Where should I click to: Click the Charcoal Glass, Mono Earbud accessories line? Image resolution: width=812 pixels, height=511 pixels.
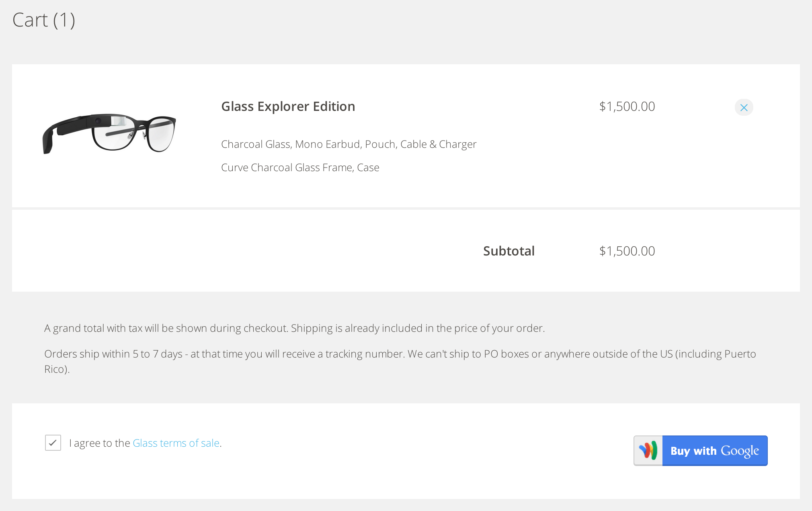click(349, 144)
